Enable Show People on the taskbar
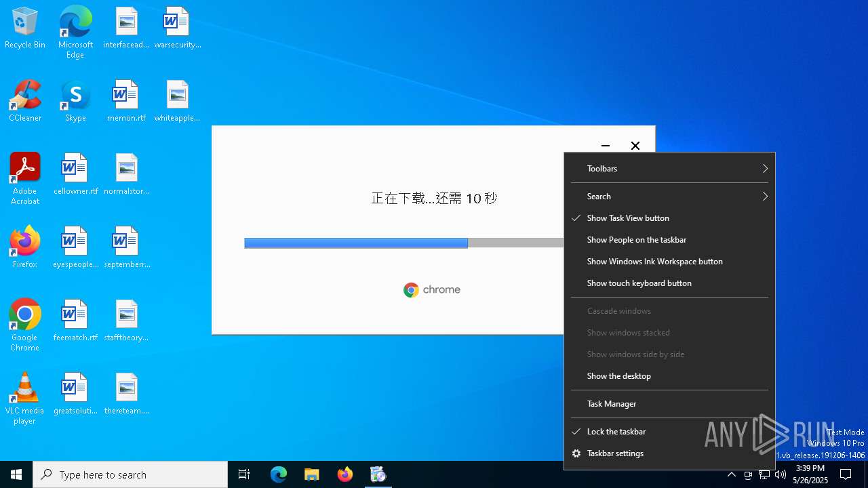This screenshot has width=868, height=488. pyautogui.click(x=669, y=240)
